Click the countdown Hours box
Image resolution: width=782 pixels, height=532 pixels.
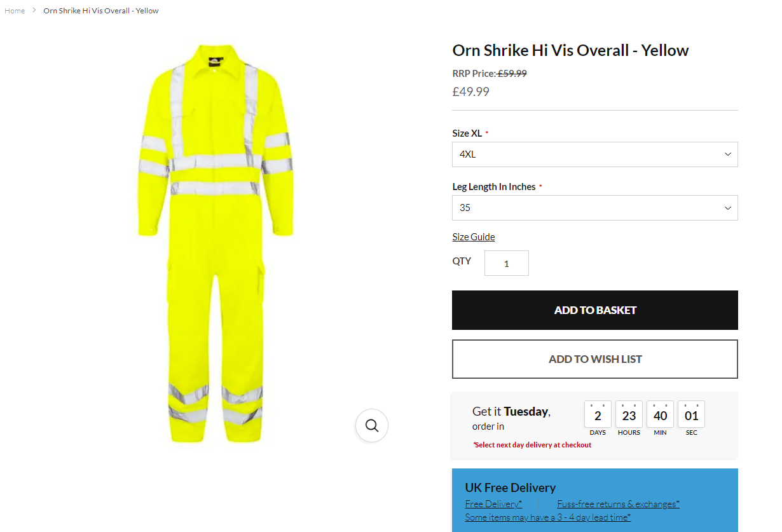[x=629, y=415]
